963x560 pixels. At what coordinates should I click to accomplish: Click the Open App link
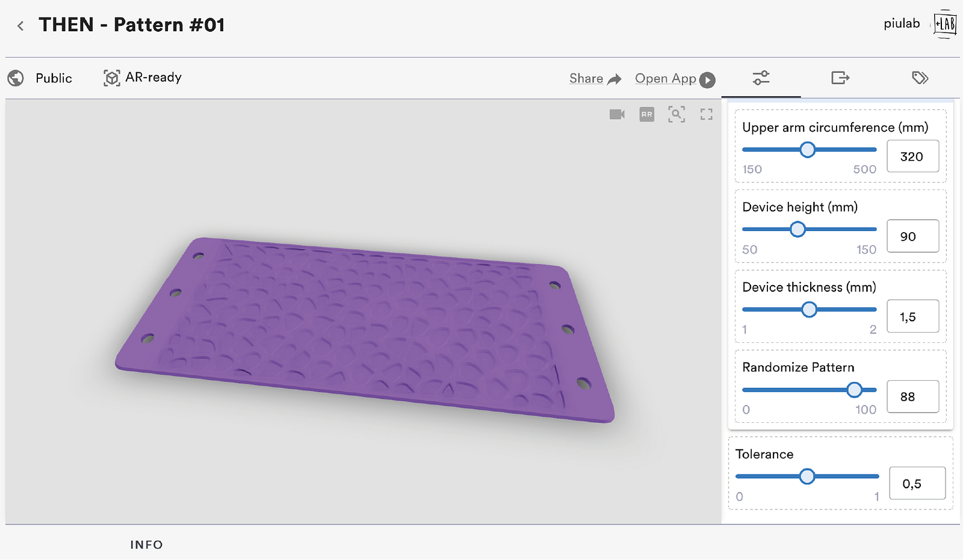pos(665,79)
